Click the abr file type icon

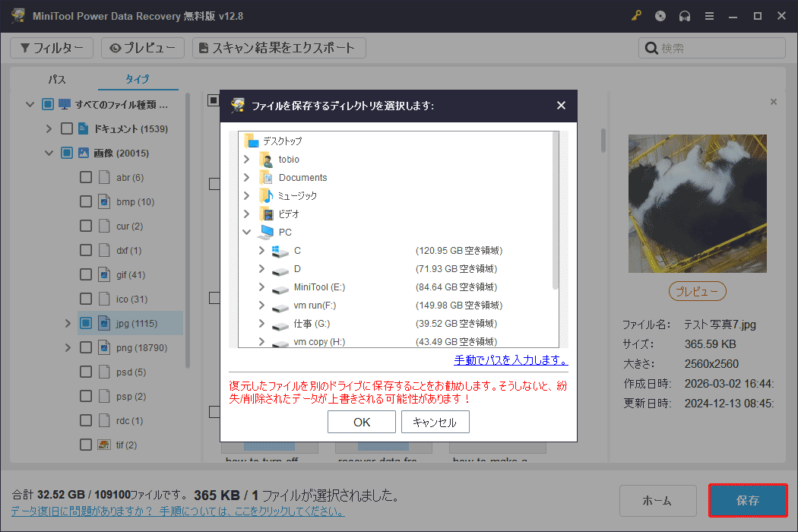(104, 177)
